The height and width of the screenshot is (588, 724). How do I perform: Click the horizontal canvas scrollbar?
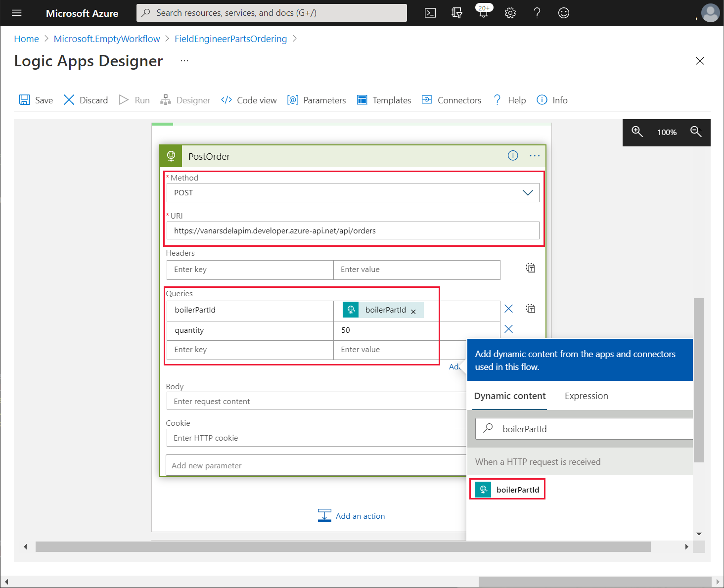click(343, 546)
